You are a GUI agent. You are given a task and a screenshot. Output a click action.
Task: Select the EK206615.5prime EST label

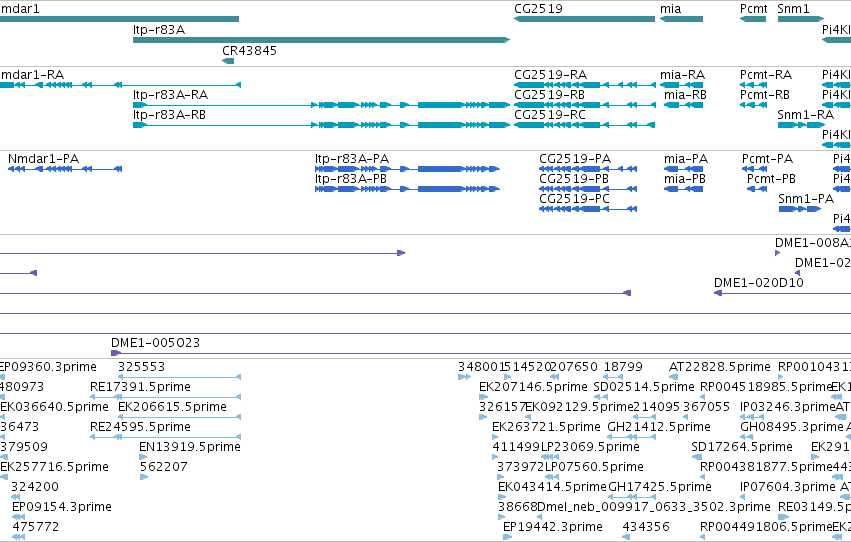[172, 407]
